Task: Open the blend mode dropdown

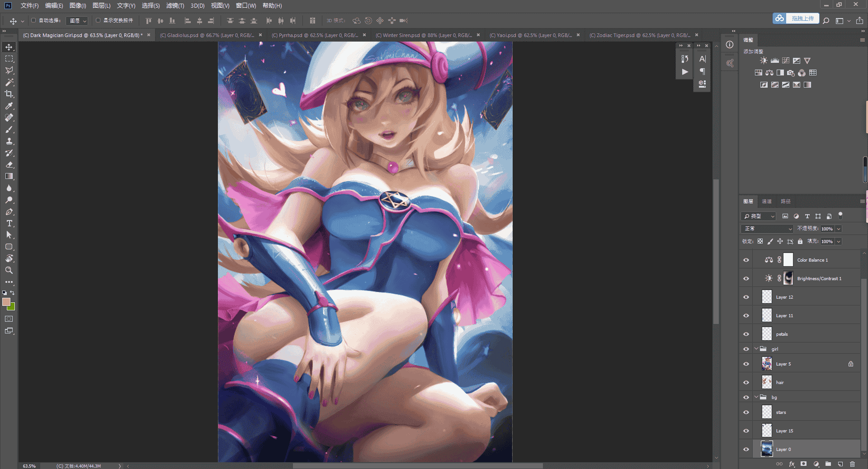Action: click(x=768, y=229)
